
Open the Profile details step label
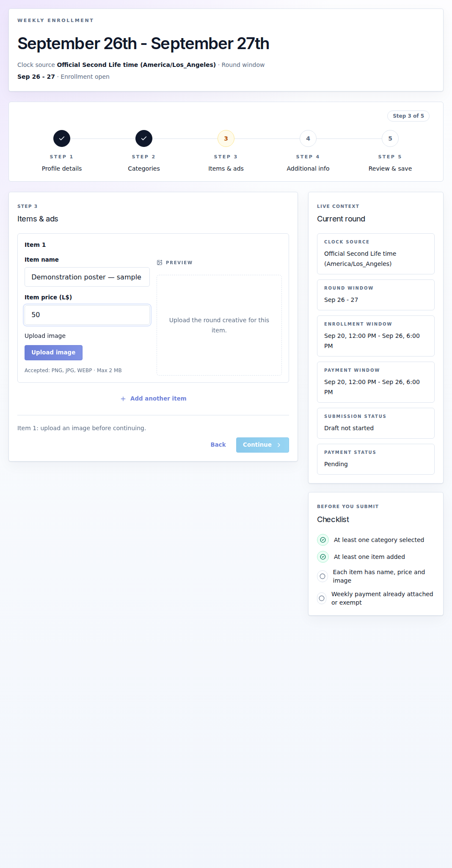(x=62, y=169)
